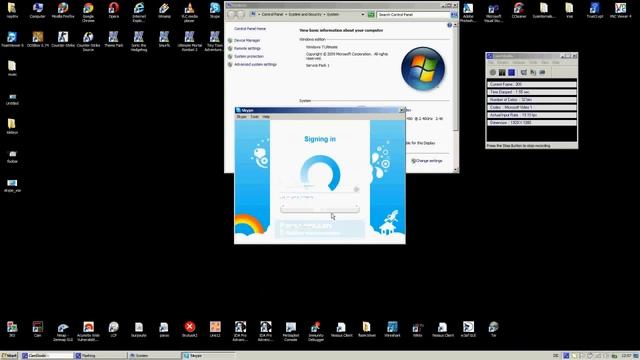Click the blue stop button in CamStudio
The image size is (640, 360).
click(511, 72)
